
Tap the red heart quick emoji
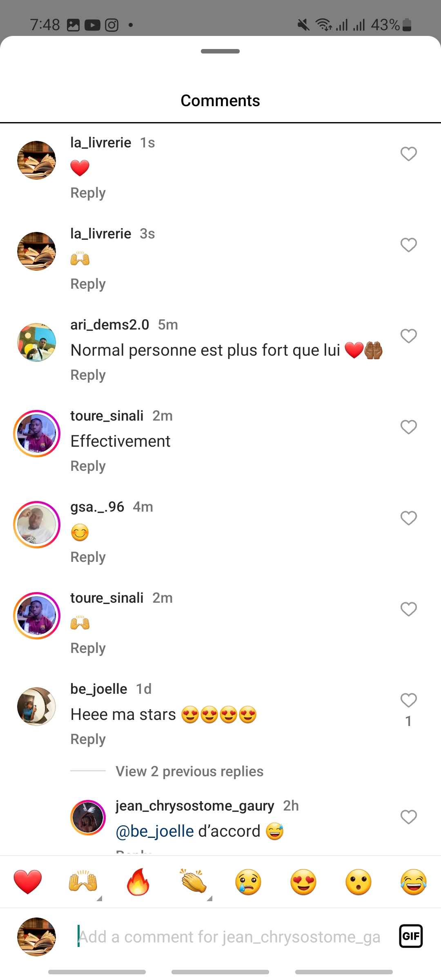coord(28,882)
